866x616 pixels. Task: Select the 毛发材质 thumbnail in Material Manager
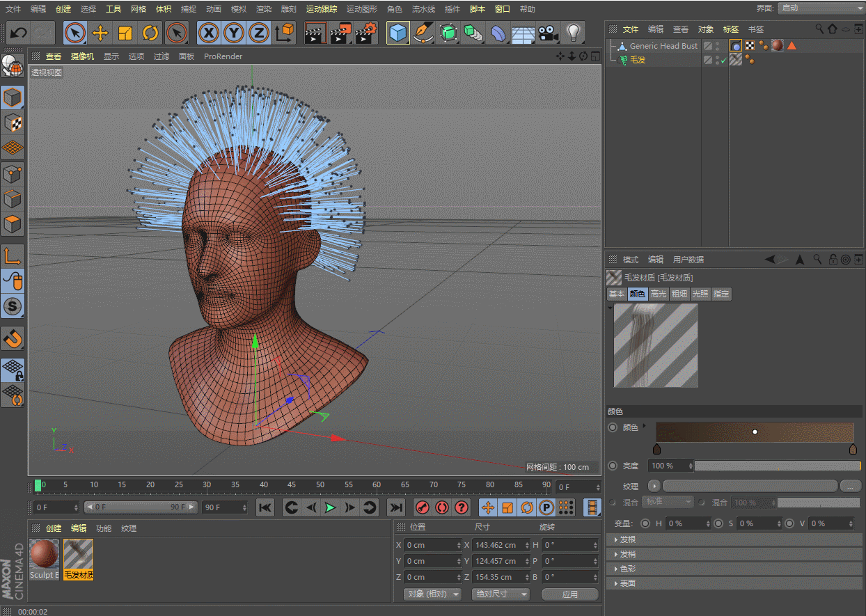(78, 559)
